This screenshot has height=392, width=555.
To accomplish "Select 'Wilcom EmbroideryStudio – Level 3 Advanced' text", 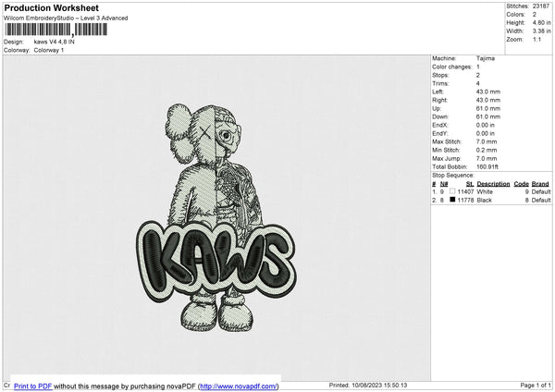I will tap(66, 18).
